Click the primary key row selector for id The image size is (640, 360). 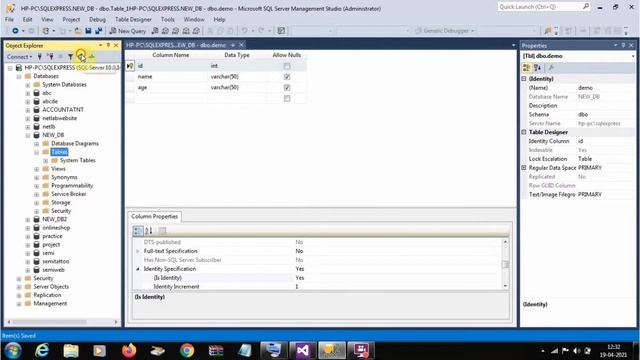coord(130,66)
